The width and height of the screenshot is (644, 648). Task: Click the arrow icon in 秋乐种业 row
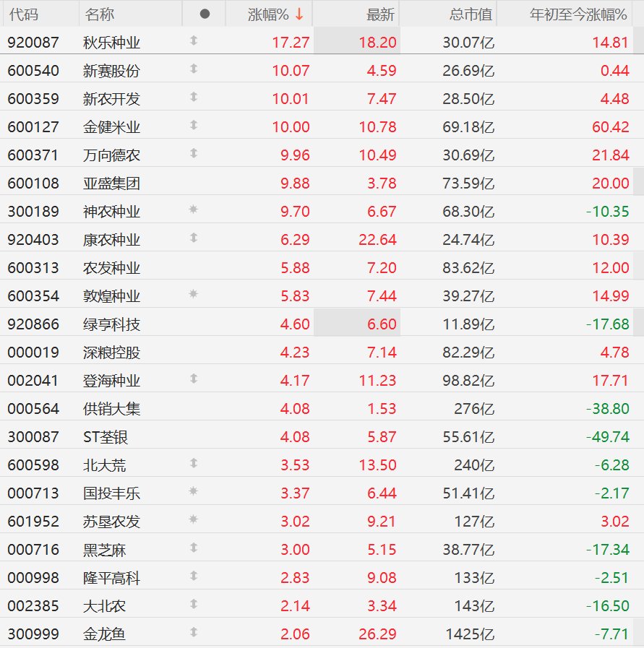[x=194, y=40]
